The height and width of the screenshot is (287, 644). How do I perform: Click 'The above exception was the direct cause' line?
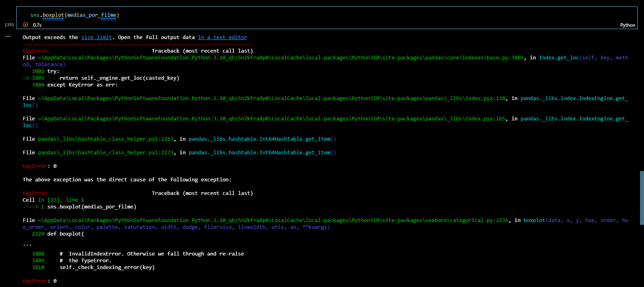pos(127,179)
